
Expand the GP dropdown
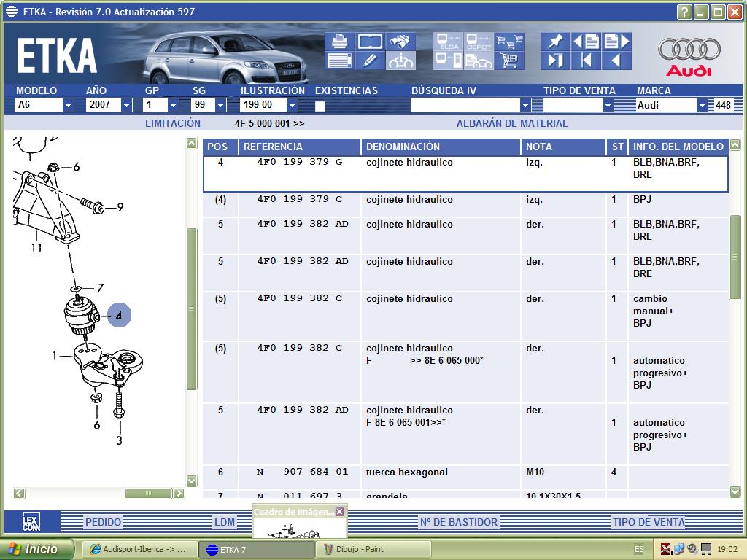(174, 105)
